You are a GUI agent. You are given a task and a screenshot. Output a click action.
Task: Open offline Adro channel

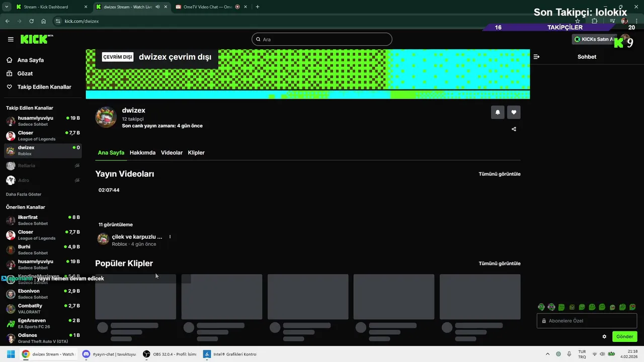point(43,180)
